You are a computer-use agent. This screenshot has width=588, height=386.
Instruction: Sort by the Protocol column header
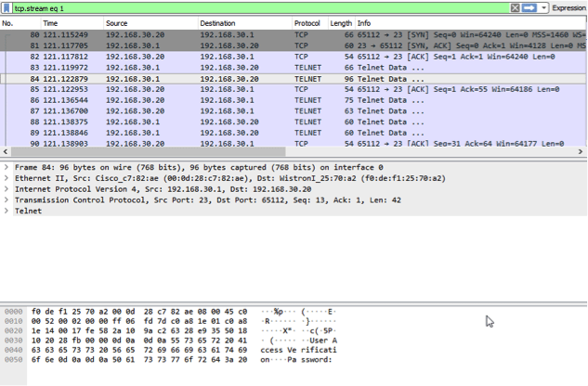(x=307, y=22)
